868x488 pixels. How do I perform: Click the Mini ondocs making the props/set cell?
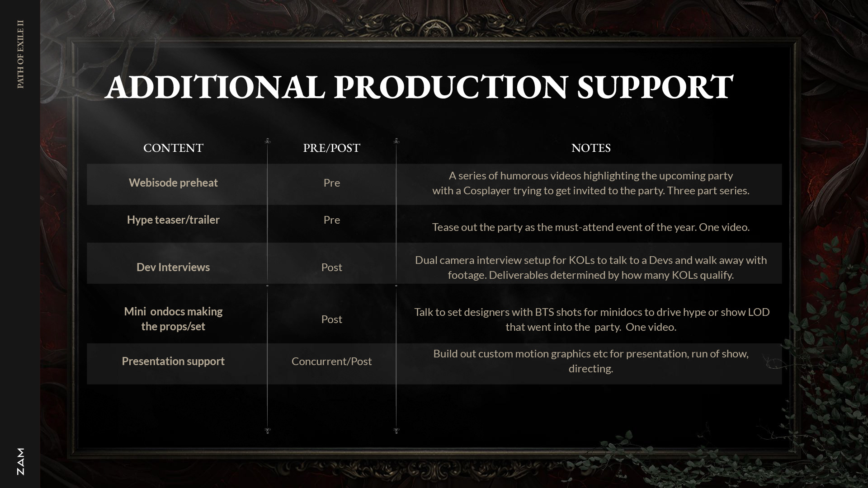173,319
